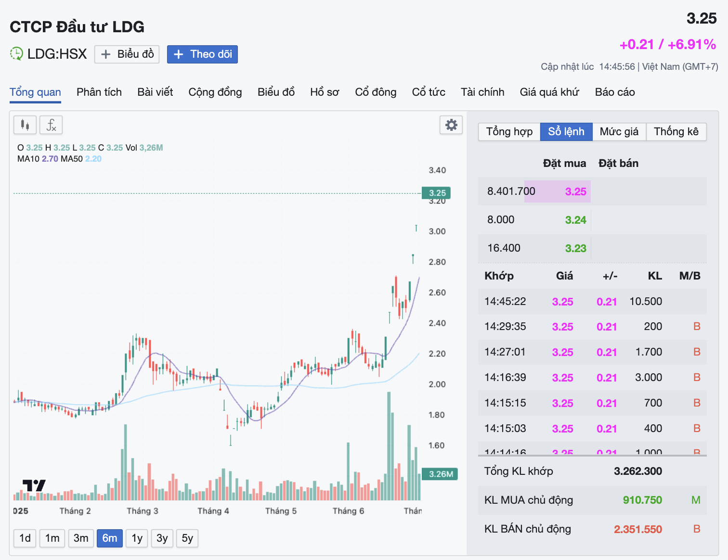Click bid price 3.23 in order book

point(575,248)
